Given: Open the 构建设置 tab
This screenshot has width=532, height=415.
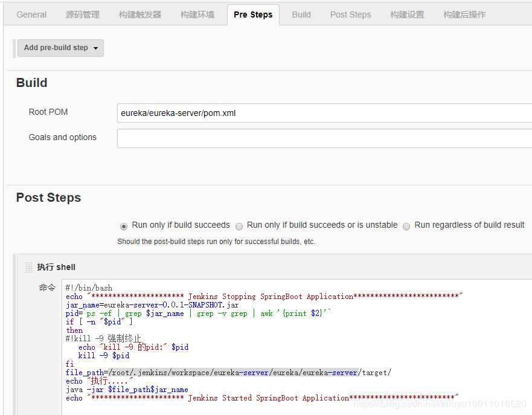Looking at the screenshot, I should tap(407, 14).
